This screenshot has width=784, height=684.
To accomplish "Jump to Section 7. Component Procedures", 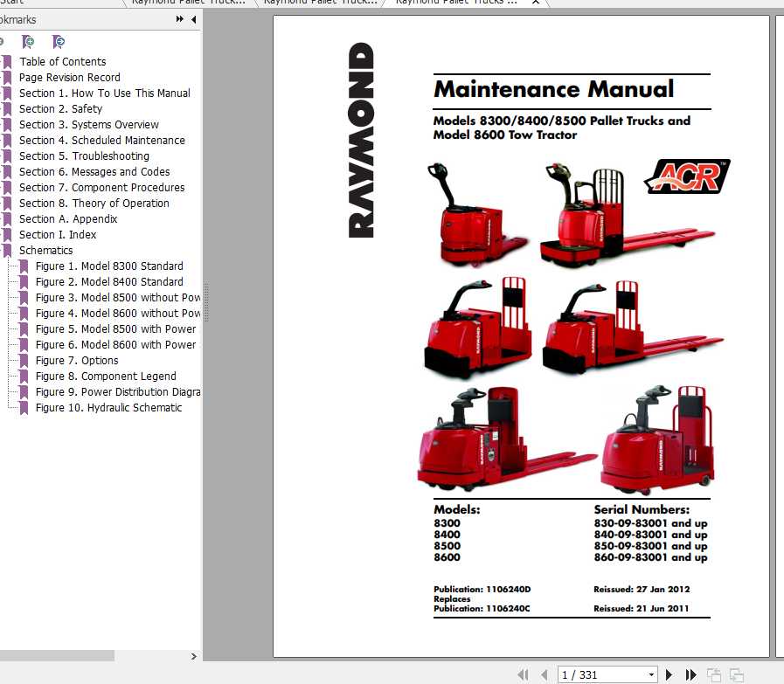I will (x=102, y=187).
